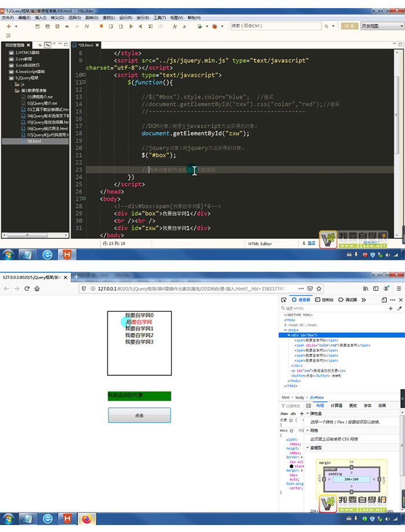Click the decrease font size A- icon

point(185,26)
